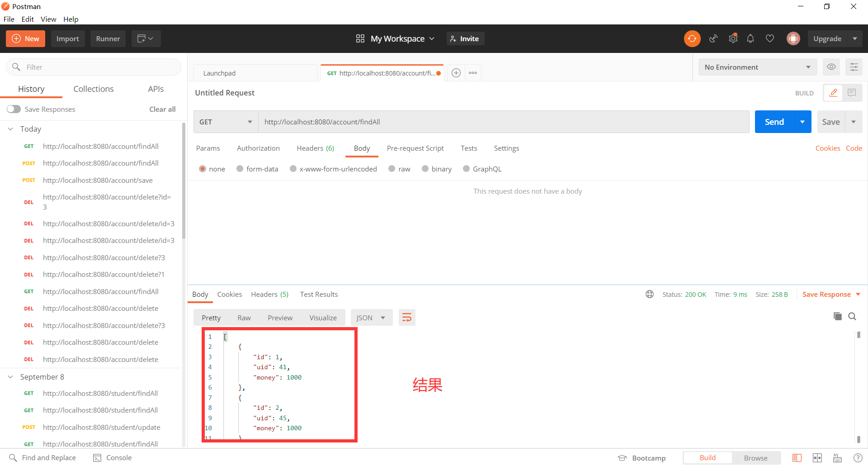Click the environment quick look eye icon
This screenshot has height=466, width=868.
[x=831, y=67]
